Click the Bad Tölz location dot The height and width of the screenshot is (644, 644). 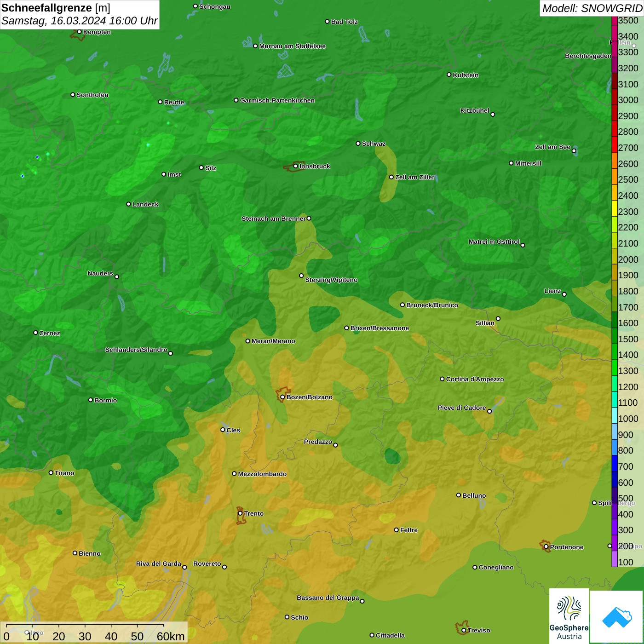[327, 21]
